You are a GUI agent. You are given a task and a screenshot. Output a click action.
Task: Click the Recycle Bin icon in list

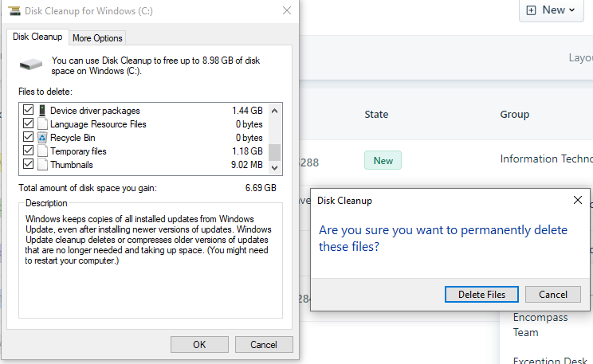(x=42, y=138)
